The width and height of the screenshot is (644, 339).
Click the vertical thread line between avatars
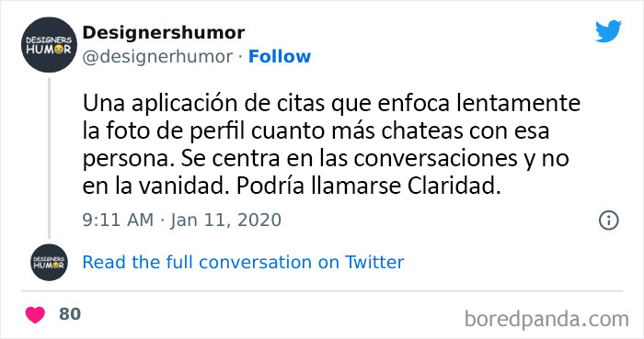pos(50,158)
